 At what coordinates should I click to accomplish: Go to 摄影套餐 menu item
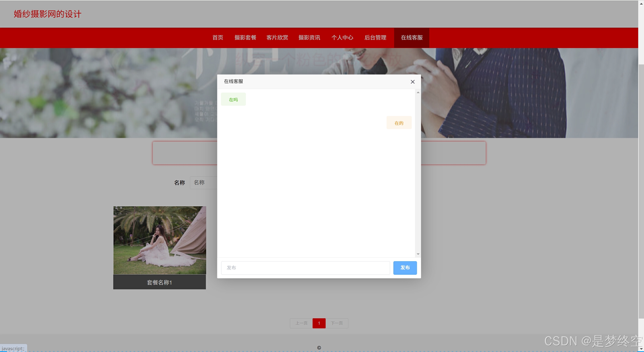pos(245,38)
